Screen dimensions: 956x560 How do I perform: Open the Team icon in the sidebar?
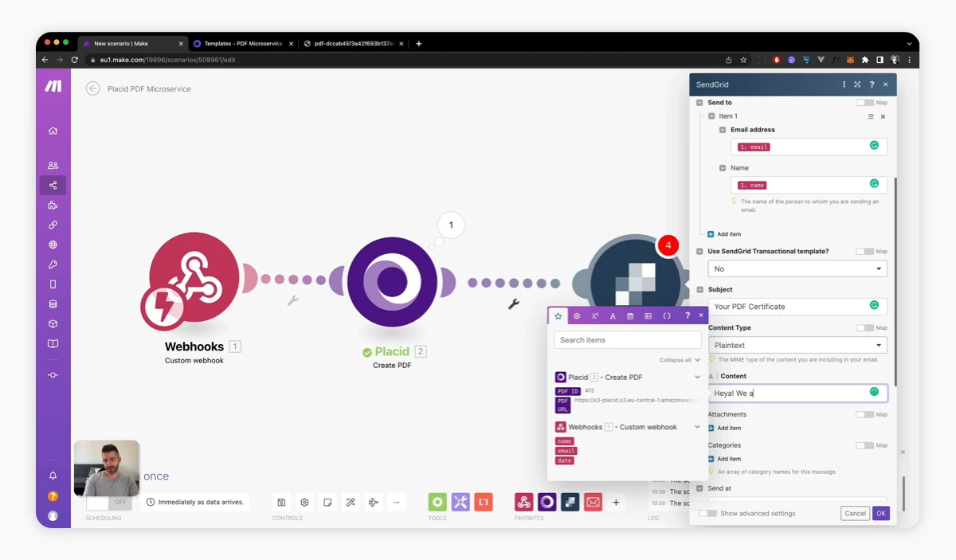(53, 166)
